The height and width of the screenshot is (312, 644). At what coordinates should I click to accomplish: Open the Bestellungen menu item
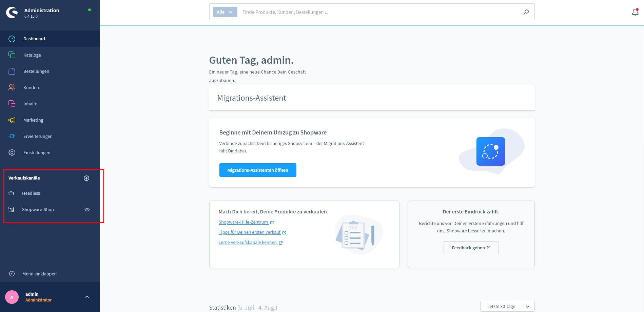[x=50, y=71]
